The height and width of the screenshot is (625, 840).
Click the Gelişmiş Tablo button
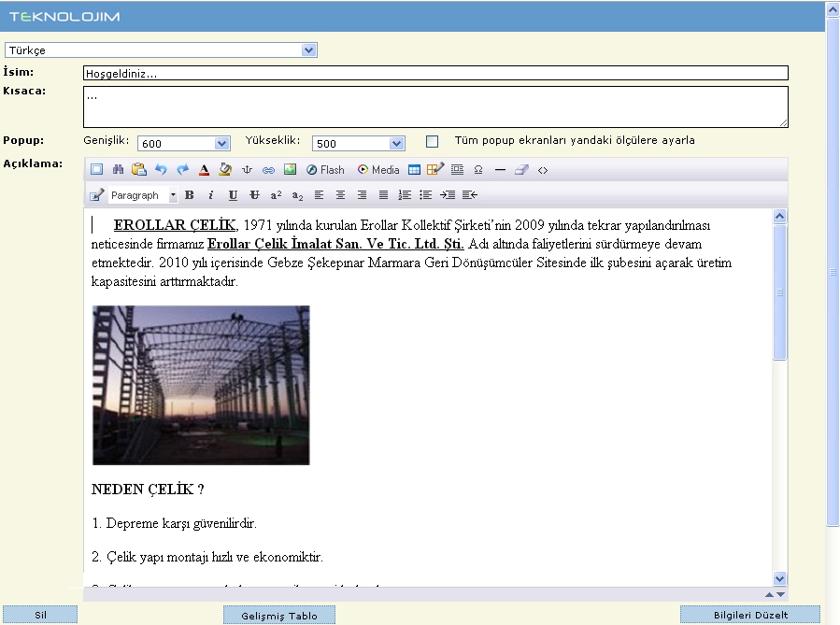[279, 616]
